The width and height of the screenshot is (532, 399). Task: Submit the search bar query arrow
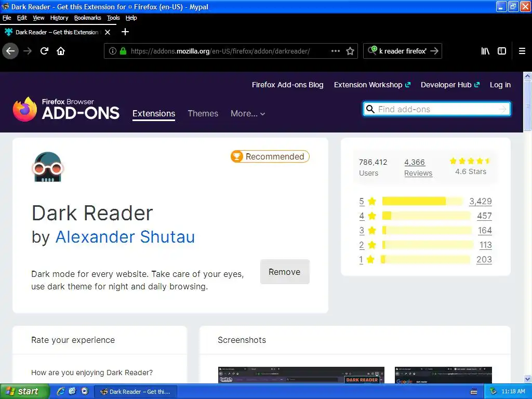click(x=434, y=51)
